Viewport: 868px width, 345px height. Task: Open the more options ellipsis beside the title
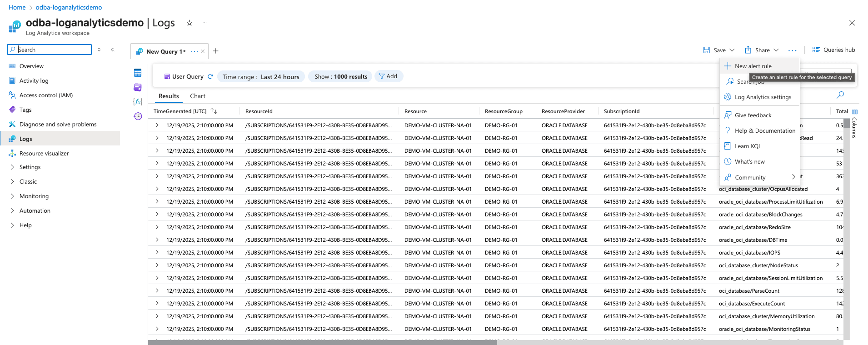click(204, 23)
